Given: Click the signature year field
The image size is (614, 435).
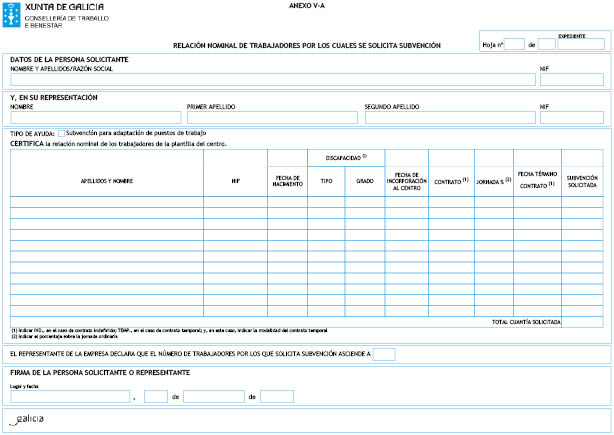Looking at the screenshot, I should coord(277,397).
